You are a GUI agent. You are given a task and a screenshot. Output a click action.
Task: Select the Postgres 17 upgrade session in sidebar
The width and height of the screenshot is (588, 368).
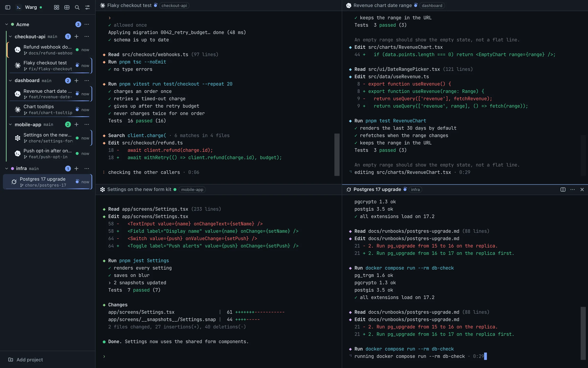coord(48,182)
